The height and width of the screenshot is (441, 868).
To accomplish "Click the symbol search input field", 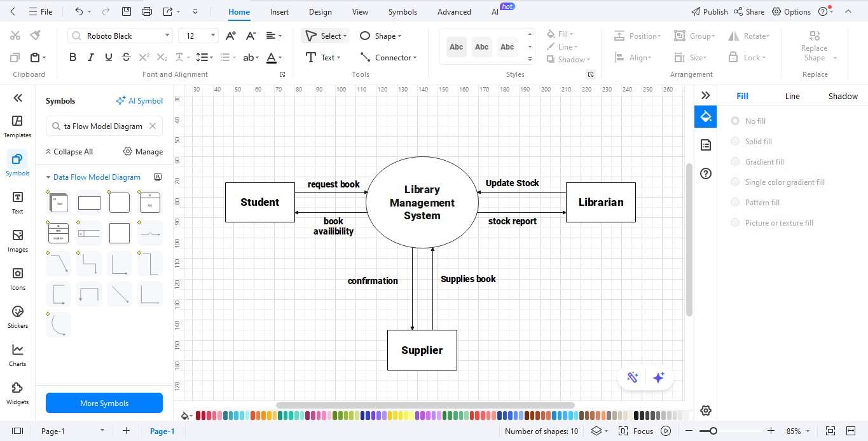I will (104, 126).
